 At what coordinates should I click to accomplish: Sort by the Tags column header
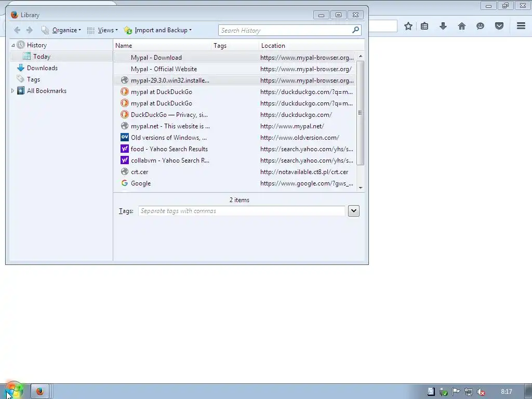tap(235, 46)
